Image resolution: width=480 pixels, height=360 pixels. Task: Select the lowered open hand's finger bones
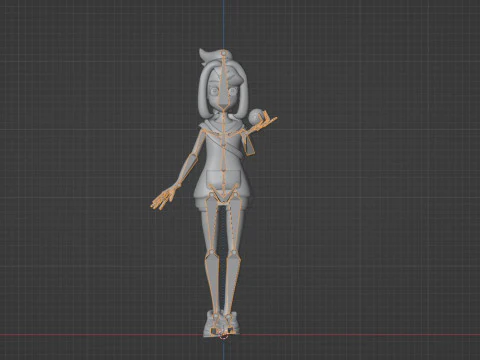tap(162, 199)
